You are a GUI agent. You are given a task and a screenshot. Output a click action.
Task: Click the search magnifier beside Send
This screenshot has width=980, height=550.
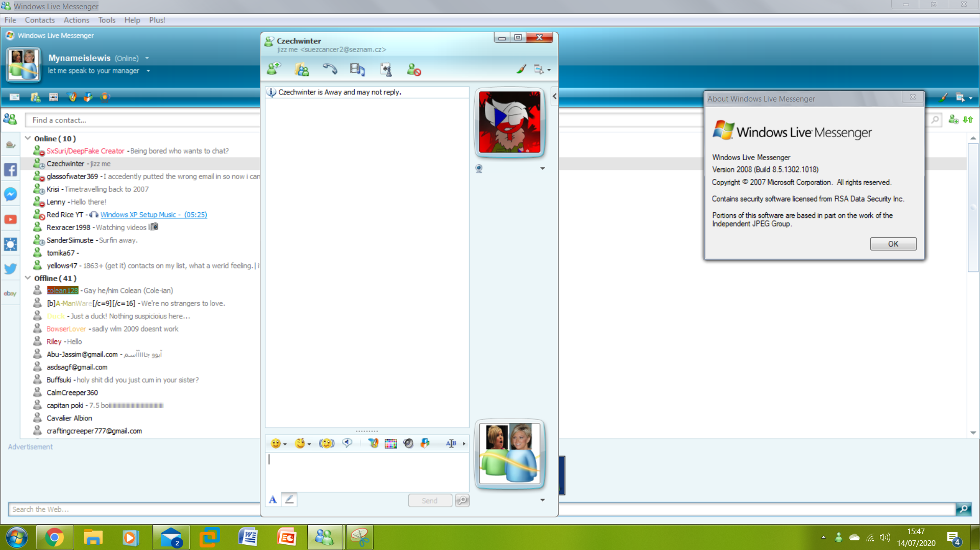click(462, 501)
